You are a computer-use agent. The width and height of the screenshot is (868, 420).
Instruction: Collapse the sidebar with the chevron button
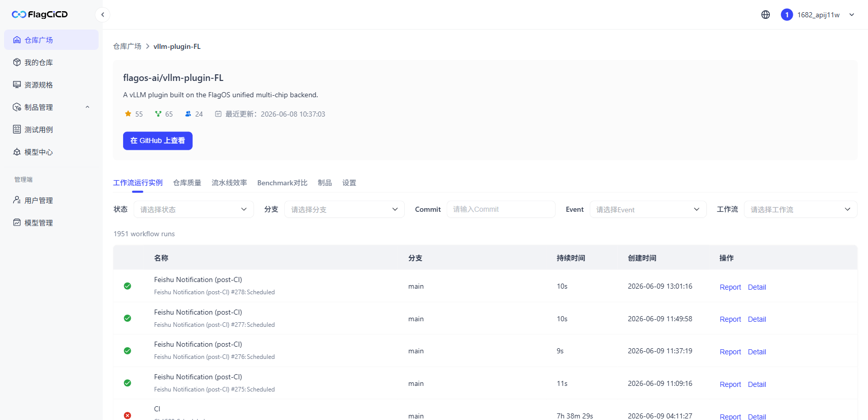click(x=103, y=15)
